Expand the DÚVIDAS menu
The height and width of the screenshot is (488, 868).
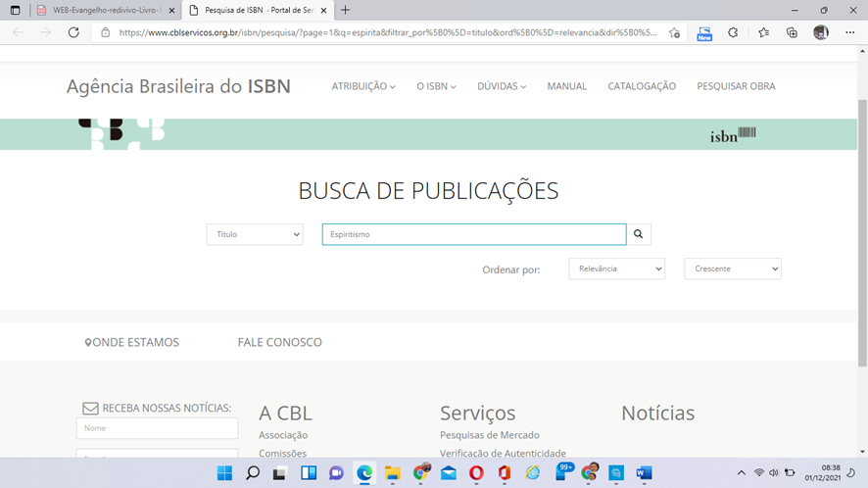[502, 86]
